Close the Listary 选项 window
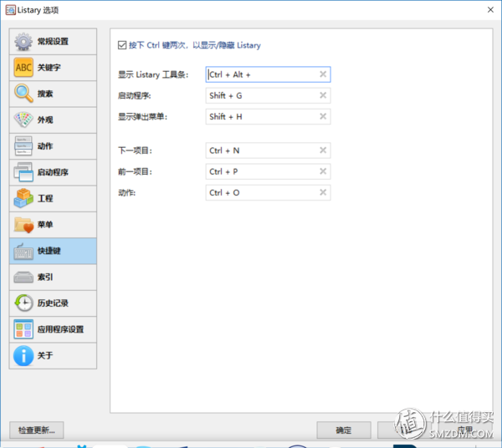 point(490,10)
